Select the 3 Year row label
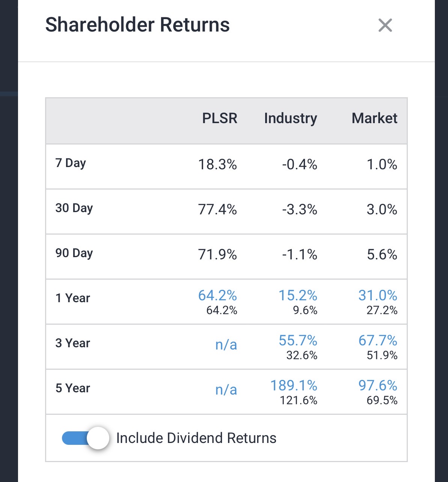The height and width of the screenshot is (482, 448). click(73, 343)
